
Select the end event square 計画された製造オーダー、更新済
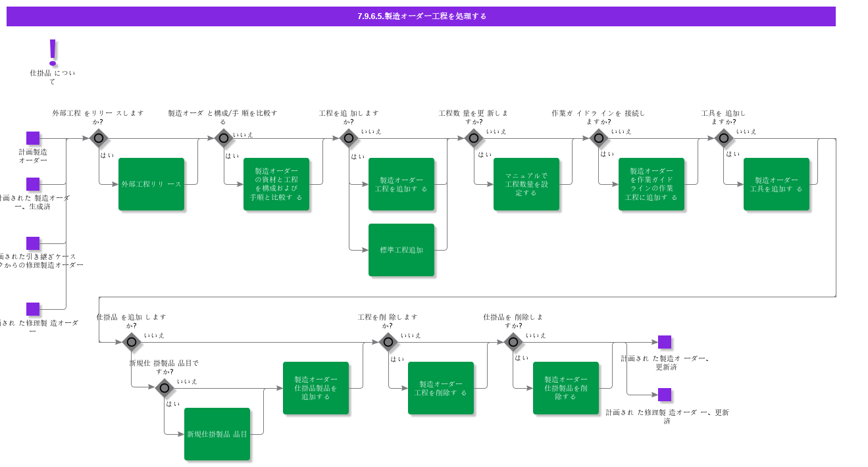pos(665,342)
